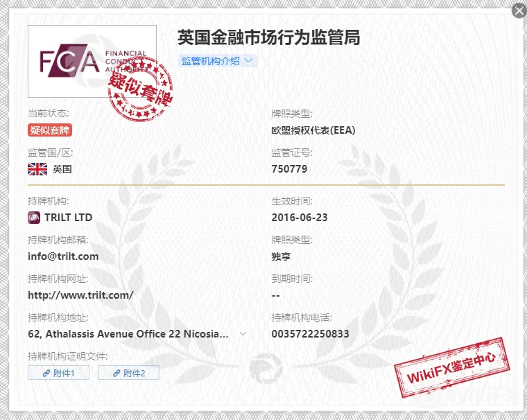
Task: Click the phone number 003572225083
Action: pos(310,334)
